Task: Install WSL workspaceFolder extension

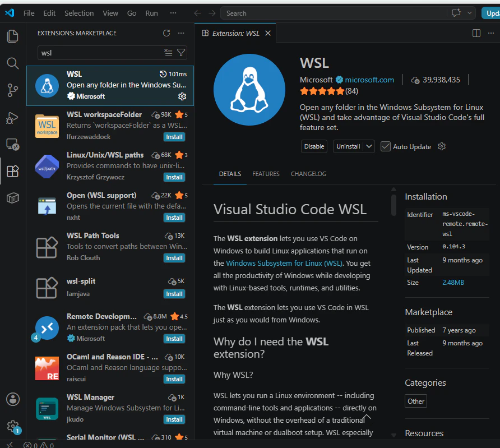Action: pos(174,137)
